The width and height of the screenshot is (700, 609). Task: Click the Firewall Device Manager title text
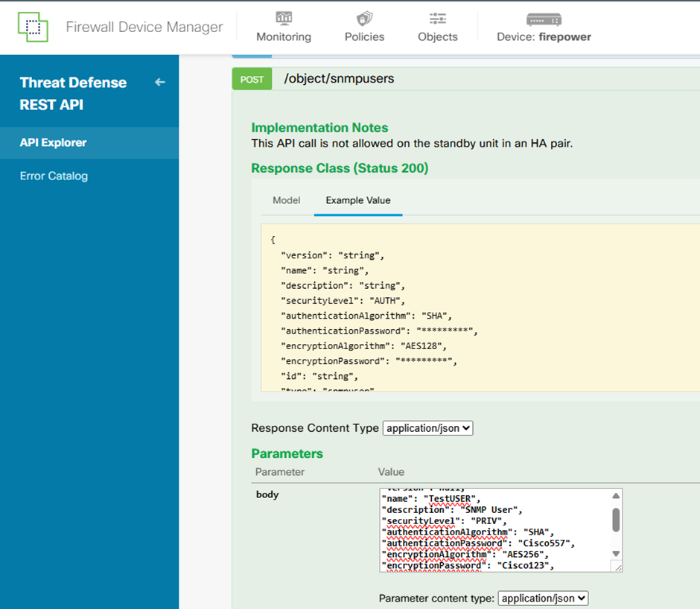tap(144, 28)
